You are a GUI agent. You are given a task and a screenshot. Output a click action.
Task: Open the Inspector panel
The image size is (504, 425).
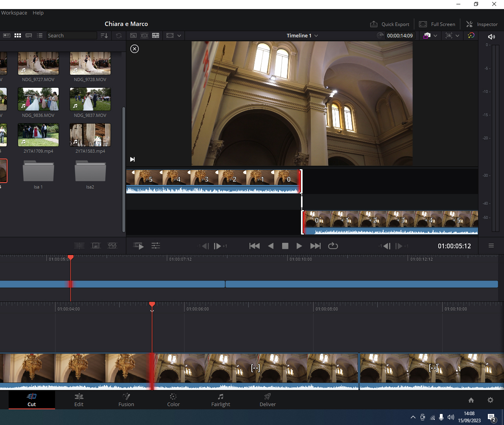[482, 24]
